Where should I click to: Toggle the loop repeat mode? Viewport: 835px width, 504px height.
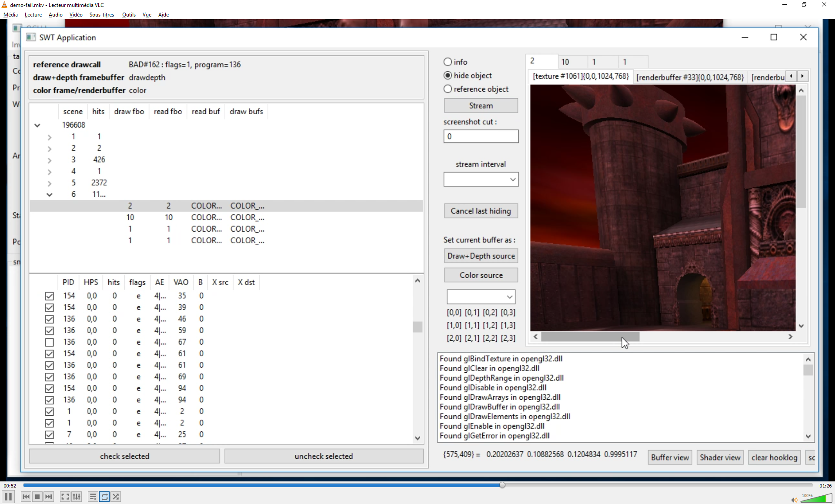click(x=104, y=497)
